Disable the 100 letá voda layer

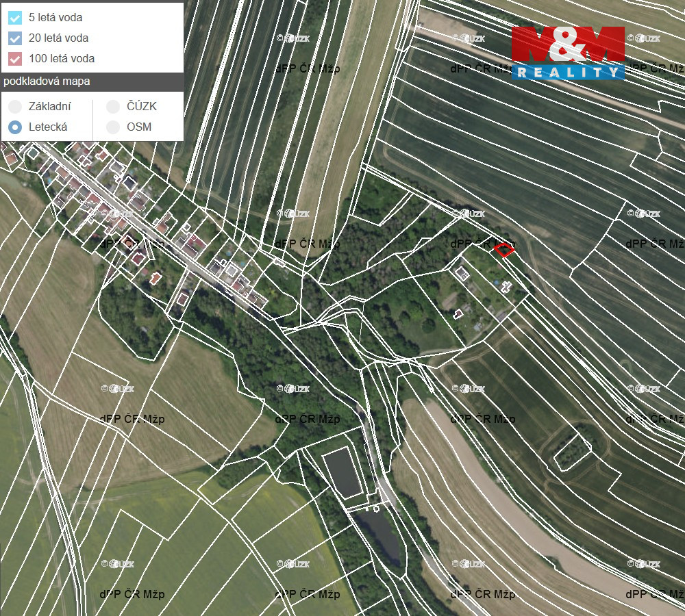pos(15,59)
